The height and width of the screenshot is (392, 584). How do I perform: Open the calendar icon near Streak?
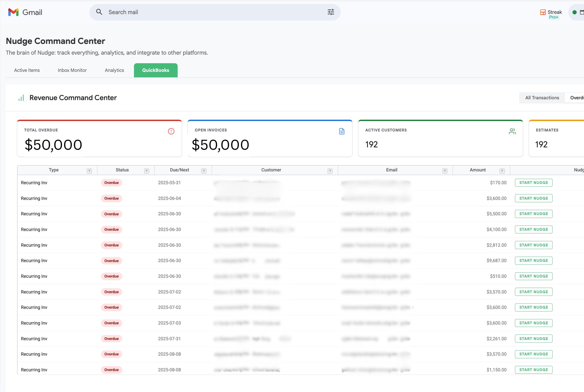tap(582, 12)
